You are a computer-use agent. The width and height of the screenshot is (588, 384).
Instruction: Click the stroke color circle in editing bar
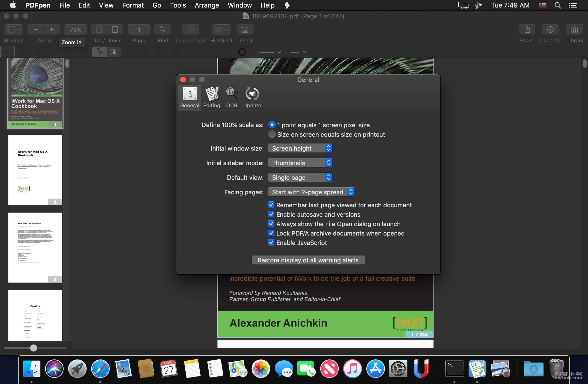pyautogui.click(x=242, y=52)
